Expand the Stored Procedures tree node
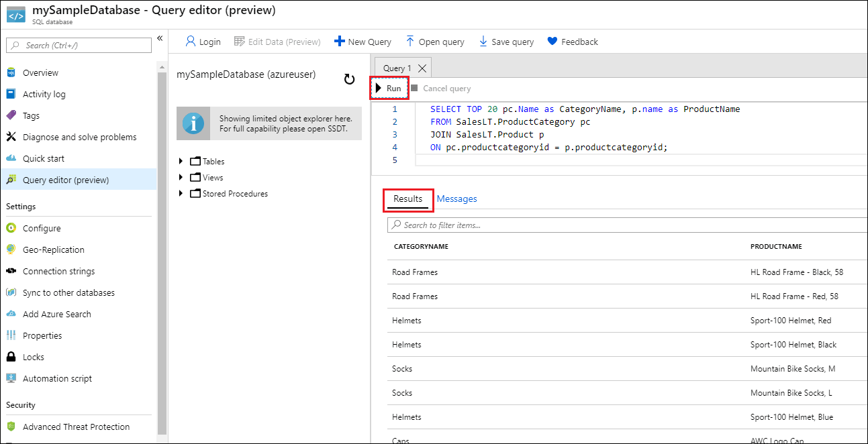868x444 pixels. [181, 194]
